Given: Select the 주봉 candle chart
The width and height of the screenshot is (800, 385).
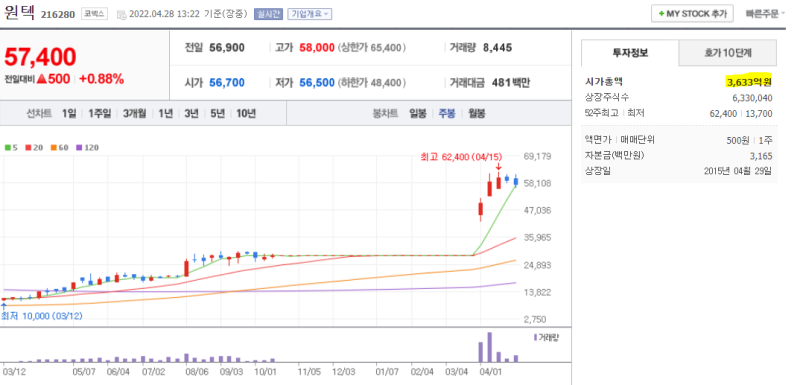Looking at the screenshot, I should (447, 113).
